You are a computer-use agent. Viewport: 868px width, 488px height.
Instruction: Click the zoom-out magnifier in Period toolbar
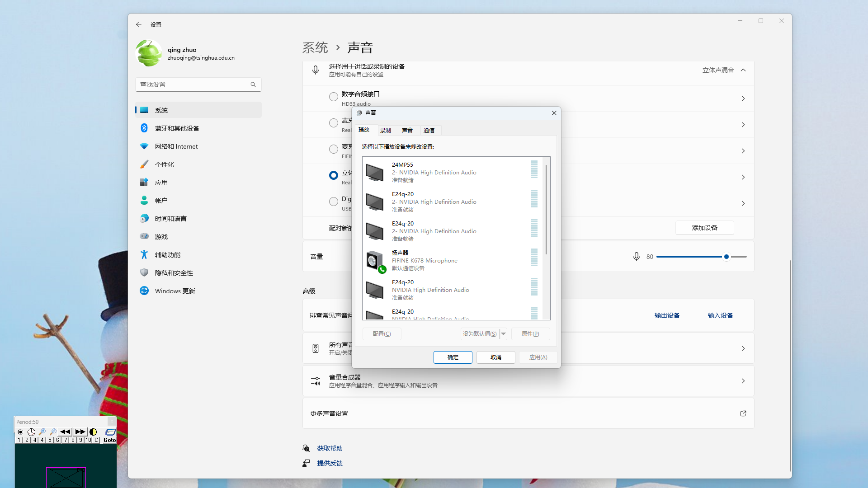click(53, 432)
